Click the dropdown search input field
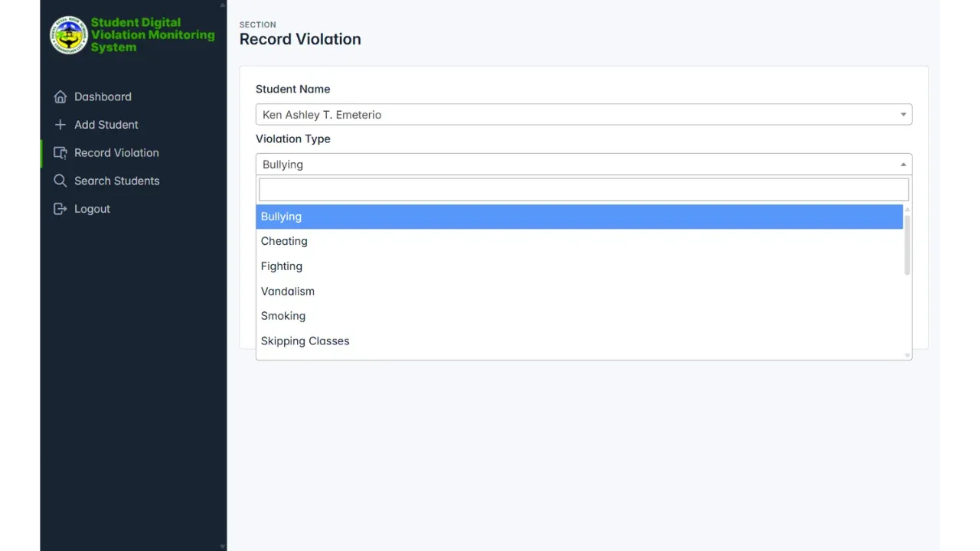 click(583, 189)
